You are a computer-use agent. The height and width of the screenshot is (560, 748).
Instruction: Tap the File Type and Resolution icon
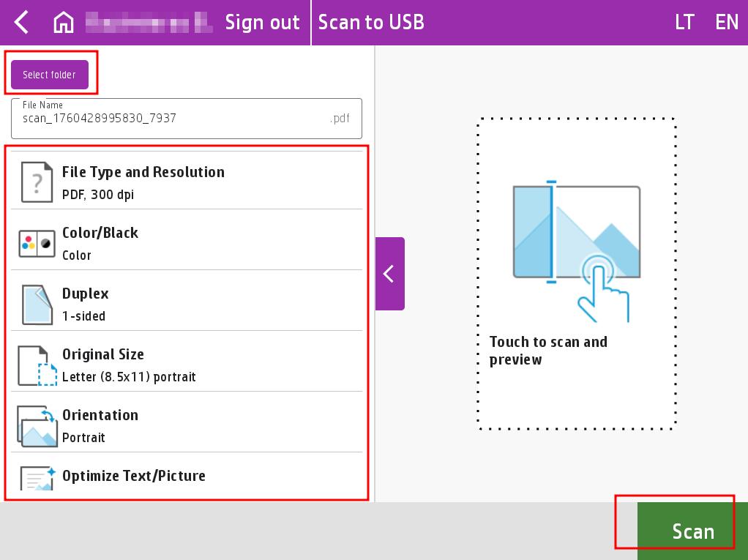point(37,182)
